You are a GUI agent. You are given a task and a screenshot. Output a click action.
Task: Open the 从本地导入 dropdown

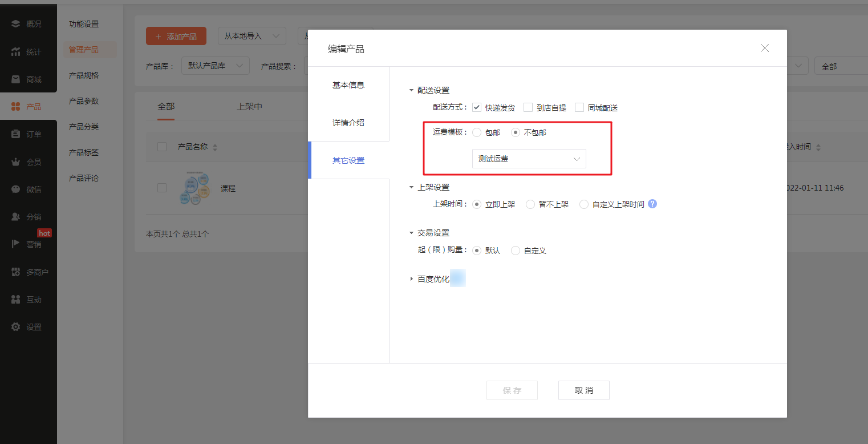(252, 36)
